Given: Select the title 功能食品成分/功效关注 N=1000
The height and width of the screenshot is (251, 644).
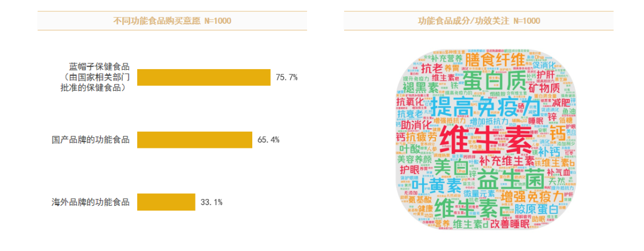Looking at the screenshot, I should pyautogui.click(x=479, y=20).
